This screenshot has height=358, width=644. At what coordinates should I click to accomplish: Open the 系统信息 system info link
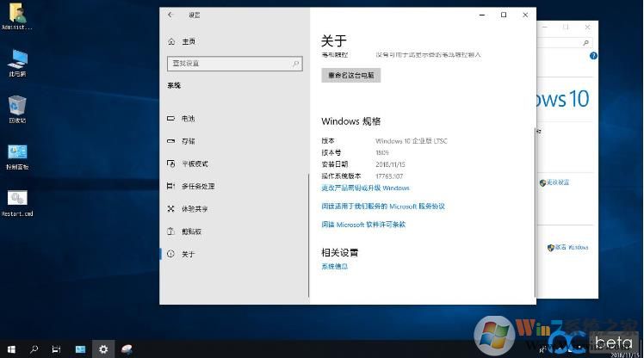[335, 267]
